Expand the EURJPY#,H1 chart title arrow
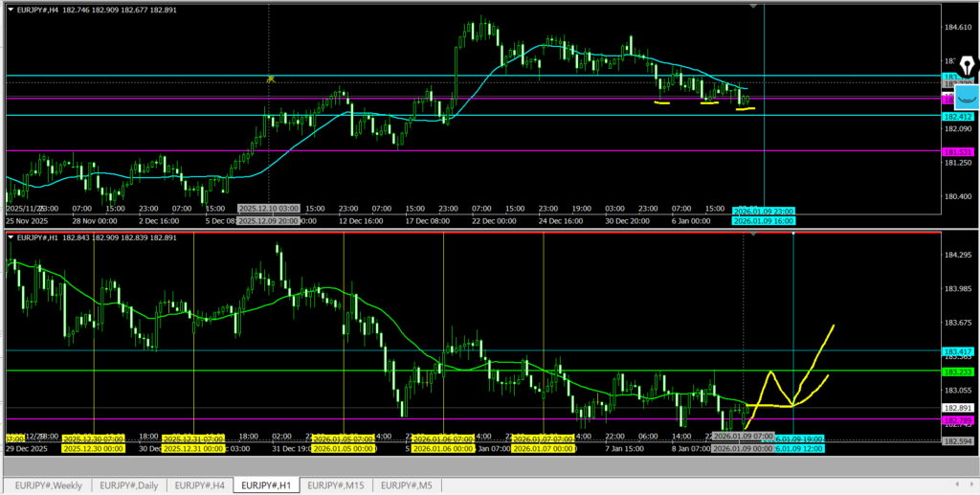The height and width of the screenshot is (495, 980). 10,236
